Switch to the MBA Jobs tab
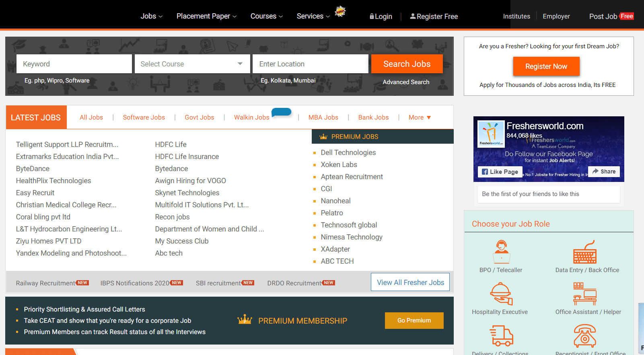The width and height of the screenshot is (644, 355). pyautogui.click(x=323, y=118)
